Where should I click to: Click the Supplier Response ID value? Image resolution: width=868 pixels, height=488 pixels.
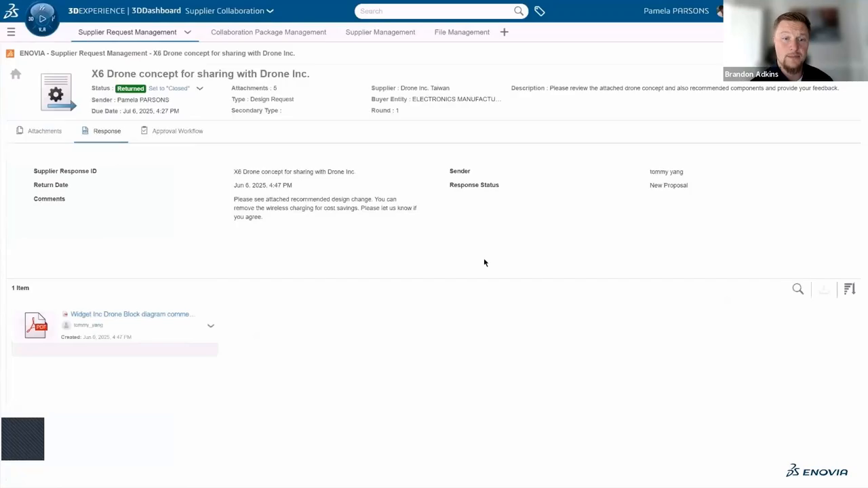pos(294,171)
